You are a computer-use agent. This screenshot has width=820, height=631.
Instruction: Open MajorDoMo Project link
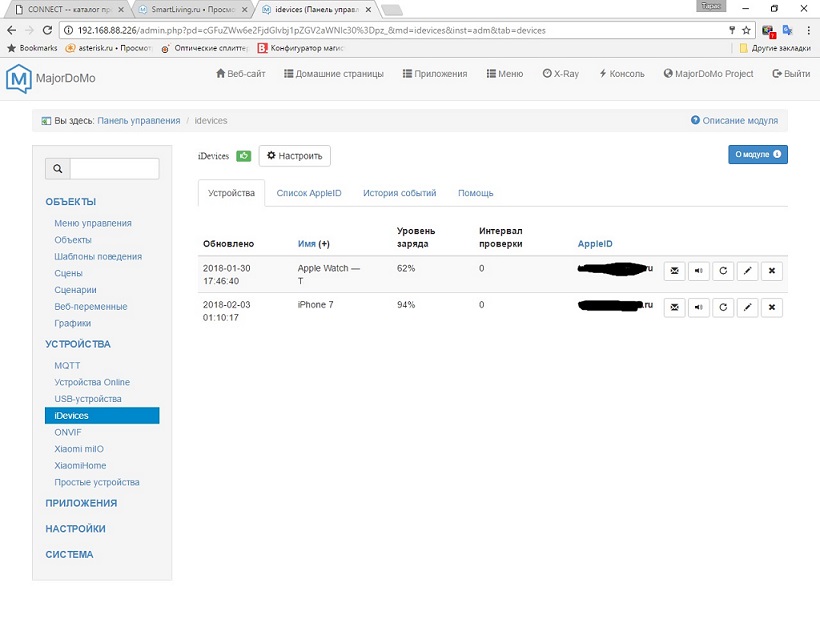coord(709,74)
